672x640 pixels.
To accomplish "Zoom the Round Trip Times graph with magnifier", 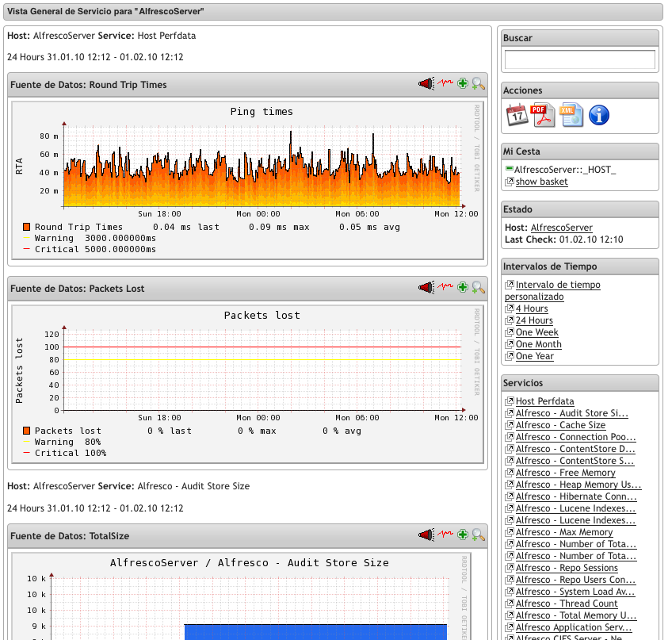I will tap(479, 83).
